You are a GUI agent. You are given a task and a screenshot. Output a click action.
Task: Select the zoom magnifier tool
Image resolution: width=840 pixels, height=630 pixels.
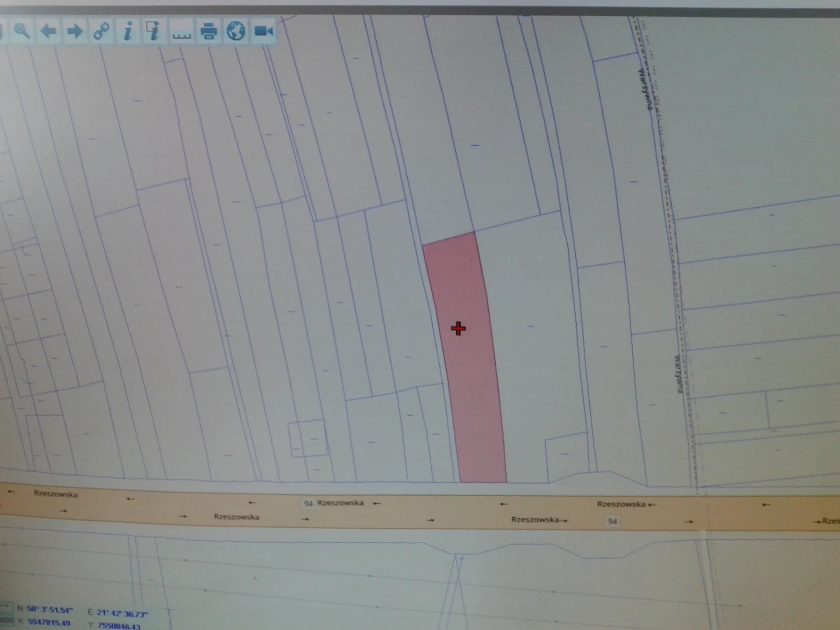point(22,31)
